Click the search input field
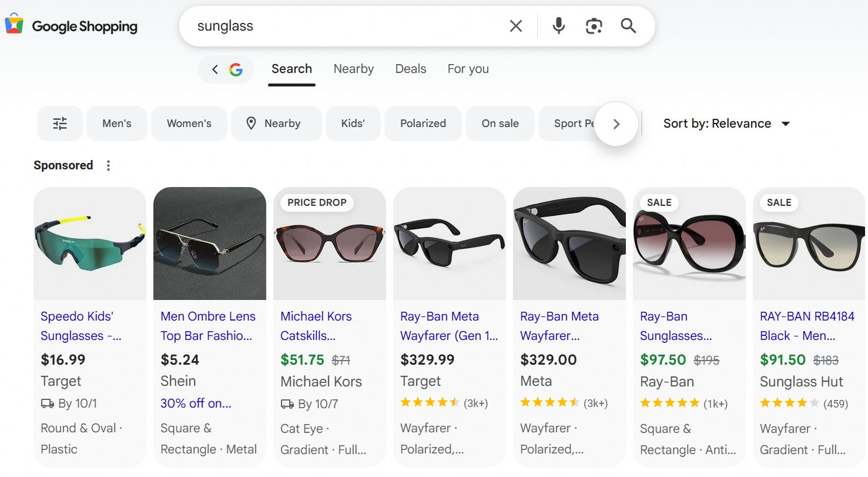 tap(347, 26)
